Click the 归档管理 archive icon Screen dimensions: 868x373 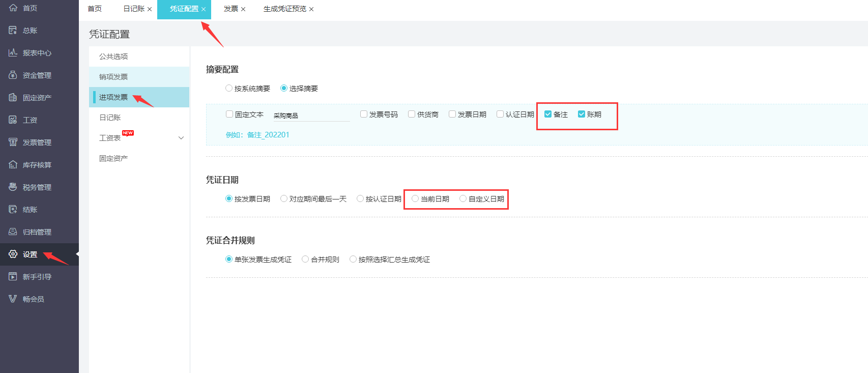(x=13, y=232)
